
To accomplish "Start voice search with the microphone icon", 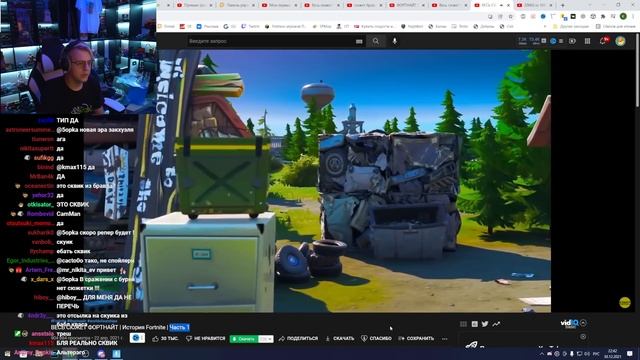I will coord(395,41).
